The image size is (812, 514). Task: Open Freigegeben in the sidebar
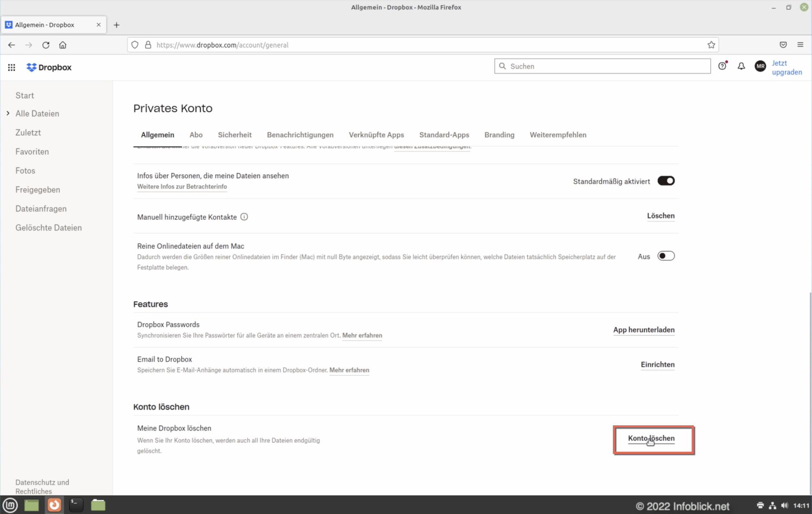38,190
